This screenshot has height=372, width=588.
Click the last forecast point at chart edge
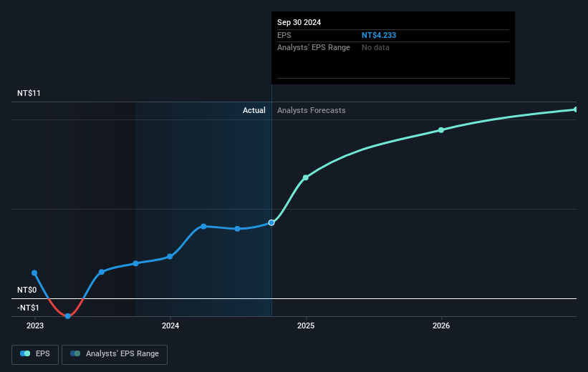(x=576, y=109)
